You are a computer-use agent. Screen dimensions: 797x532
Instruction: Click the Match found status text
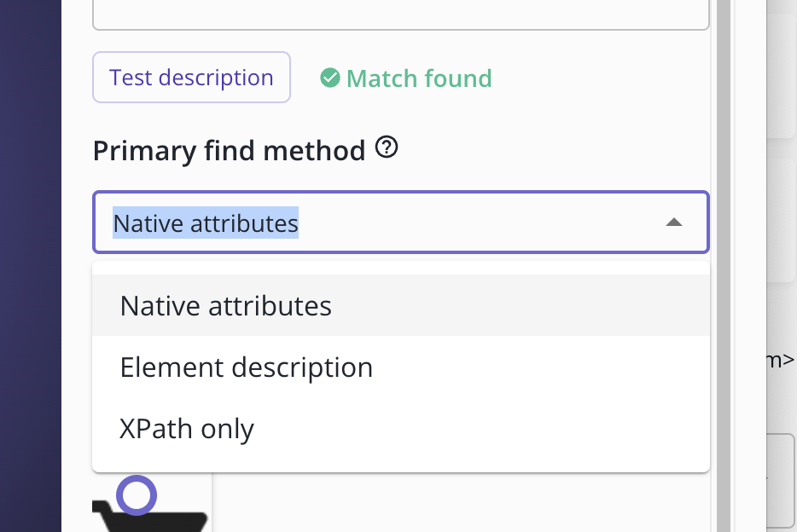[x=419, y=78]
